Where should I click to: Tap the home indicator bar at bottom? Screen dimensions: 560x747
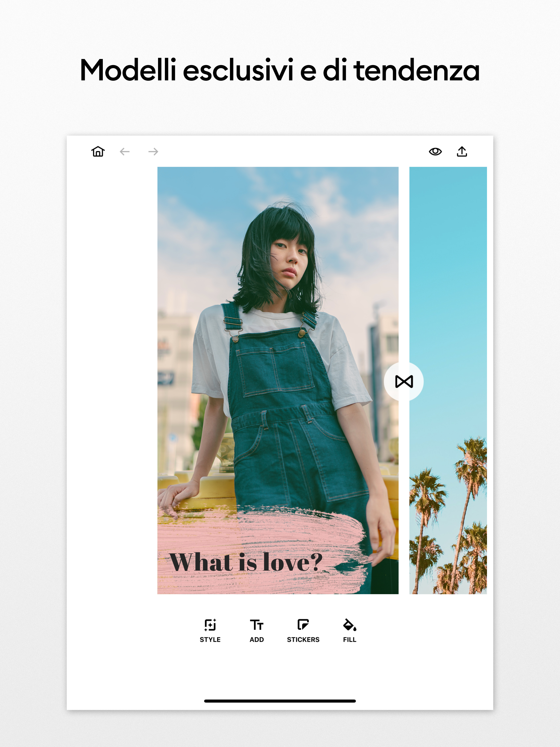click(x=280, y=701)
